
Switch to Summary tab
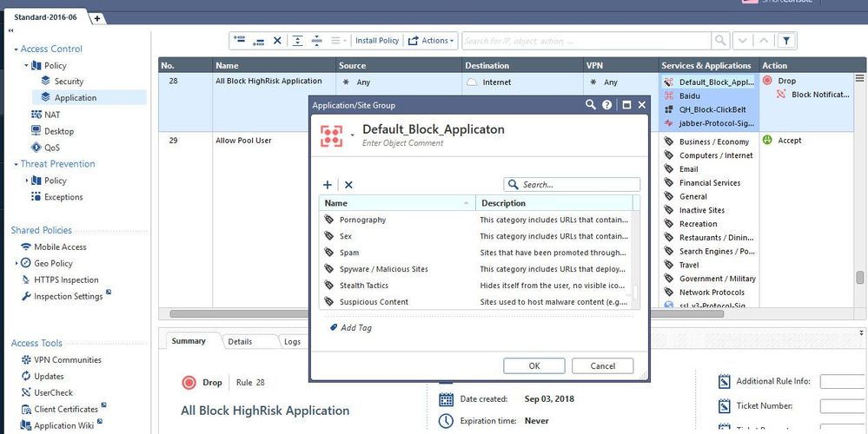click(x=189, y=341)
